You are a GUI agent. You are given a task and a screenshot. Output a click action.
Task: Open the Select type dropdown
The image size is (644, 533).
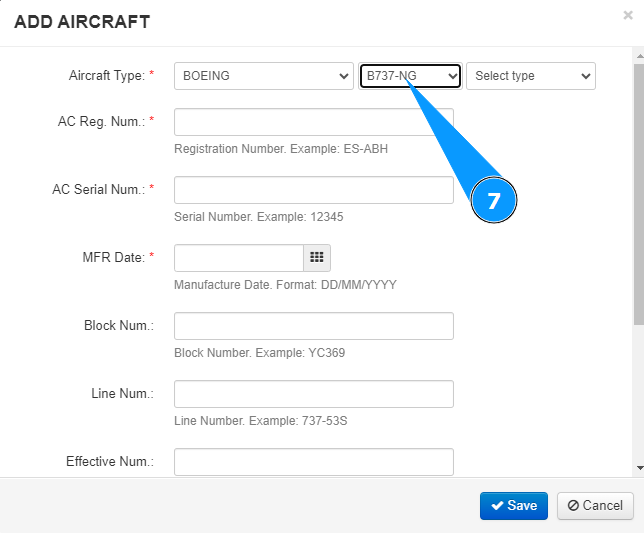(530, 76)
